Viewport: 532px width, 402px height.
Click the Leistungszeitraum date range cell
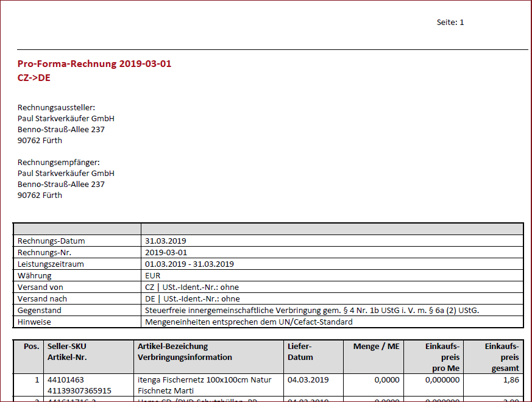click(x=190, y=264)
